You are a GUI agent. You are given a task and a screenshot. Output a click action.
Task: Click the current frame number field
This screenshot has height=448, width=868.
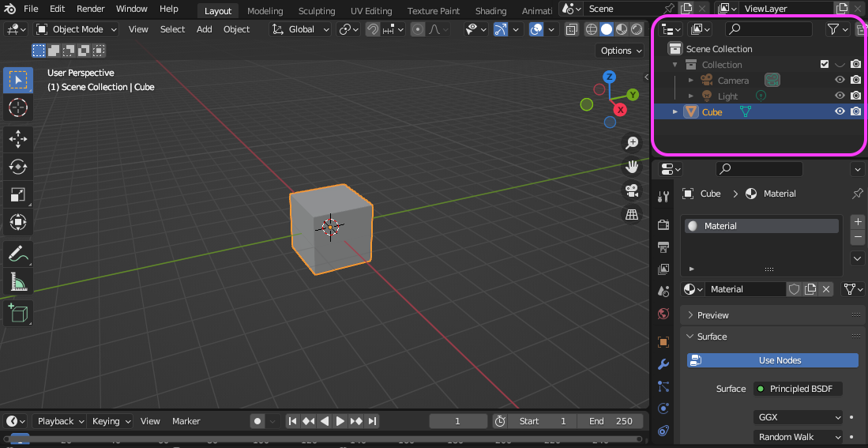[x=457, y=421]
